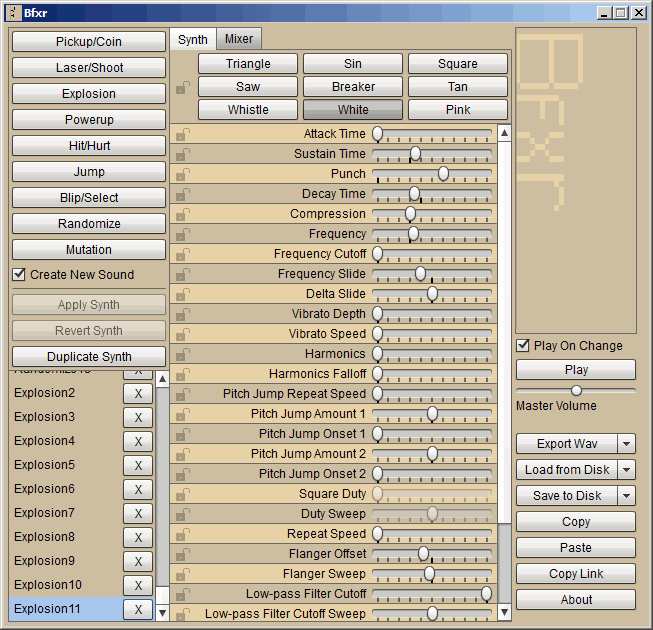Toggle the lock for Flanger Offset
Image resolution: width=653 pixels, height=630 pixels.
click(182, 554)
